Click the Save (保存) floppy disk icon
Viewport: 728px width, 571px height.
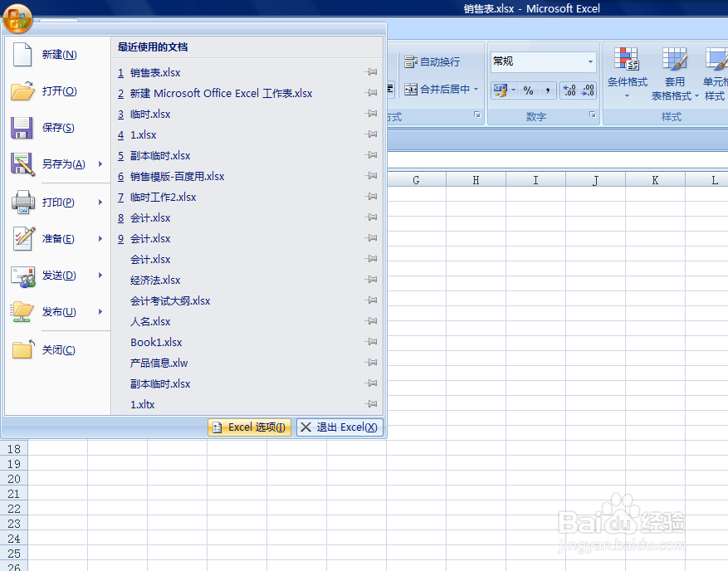pos(22,128)
